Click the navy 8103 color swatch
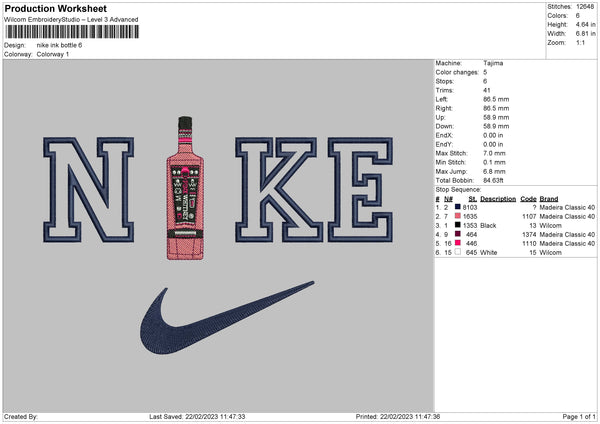The height and width of the screenshot is (424, 600). pos(458,207)
